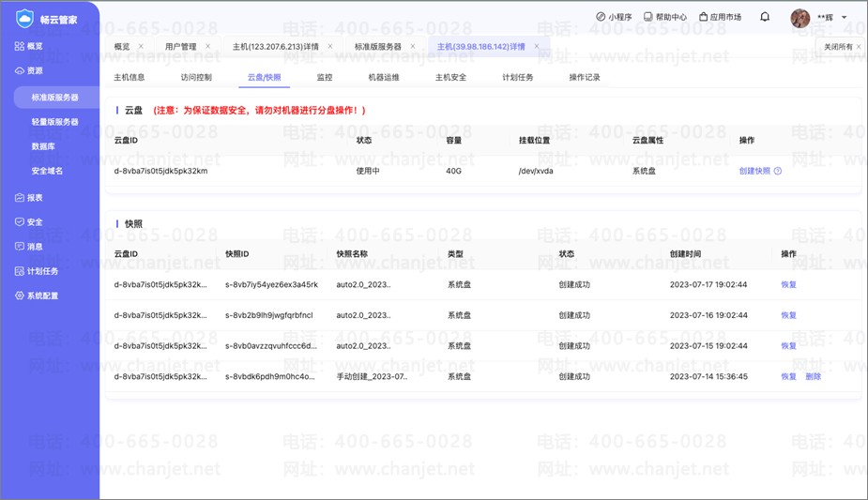The height and width of the screenshot is (500, 868).
Task: Open 报表 reports in sidebar
Action: pos(35,198)
